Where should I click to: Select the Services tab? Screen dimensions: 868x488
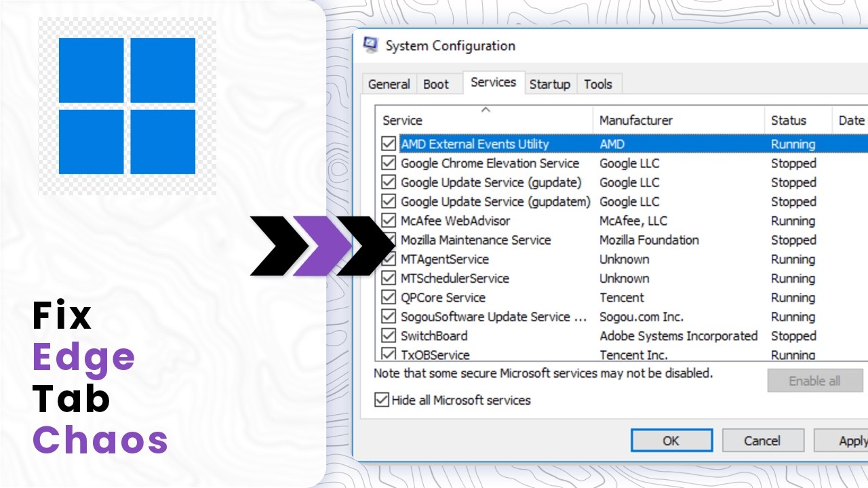pyautogui.click(x=494, y=82)
